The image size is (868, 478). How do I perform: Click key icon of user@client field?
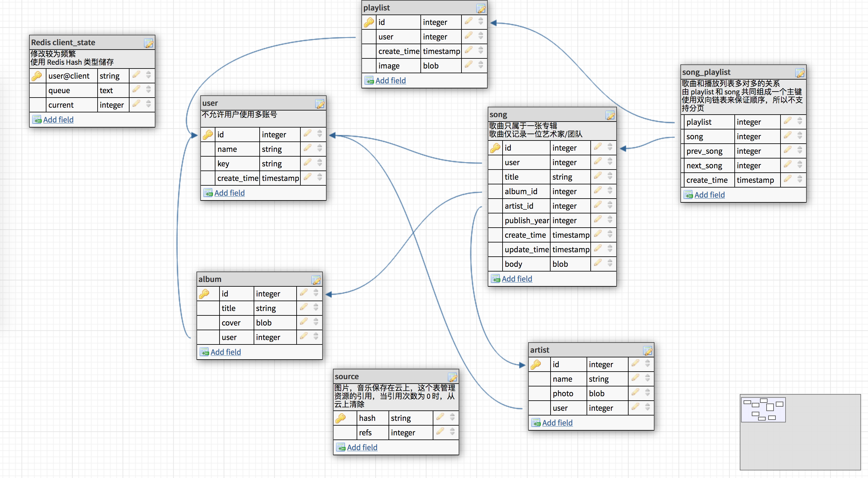point(37,76)
